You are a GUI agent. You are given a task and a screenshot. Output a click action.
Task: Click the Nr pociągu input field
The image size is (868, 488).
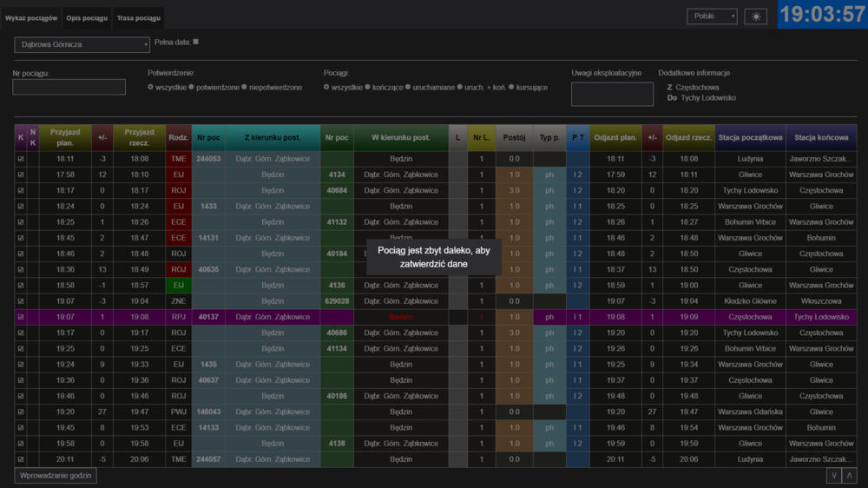tap(69, 87)
